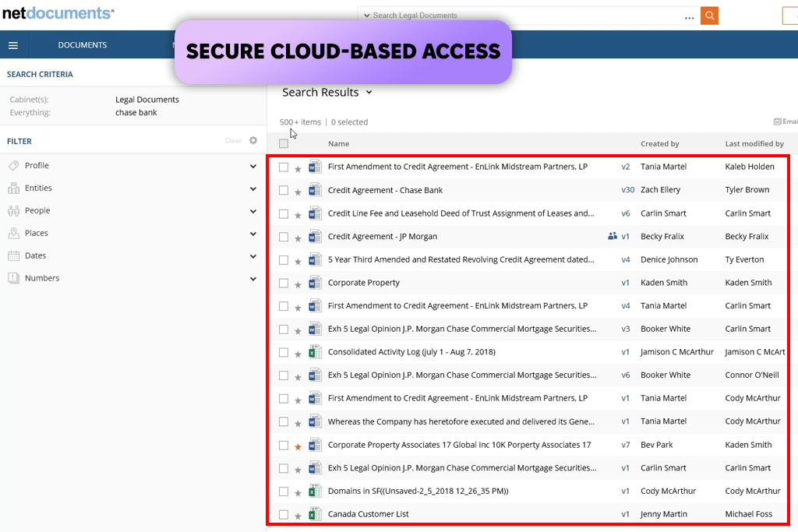Click Word icon for Credit Agreement - Chase Bank

(x=315, y=190)
